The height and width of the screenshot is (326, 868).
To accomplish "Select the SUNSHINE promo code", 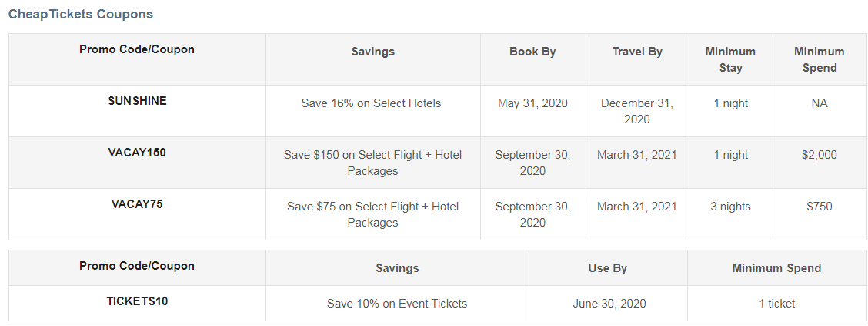I will (x=137, y=101).
